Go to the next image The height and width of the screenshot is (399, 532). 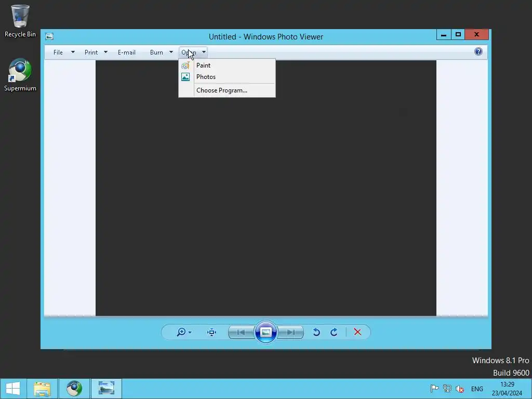290,332
